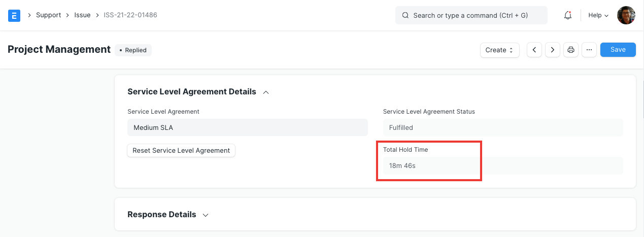Open the three-dot more options menu

(589, 50)
